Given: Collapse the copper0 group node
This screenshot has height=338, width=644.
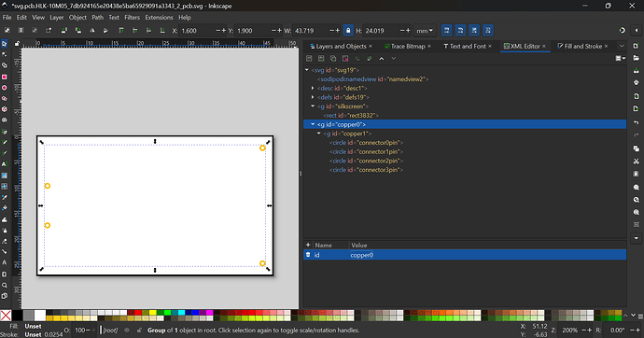Looking at the screenshot, I should tap(313, 124).
